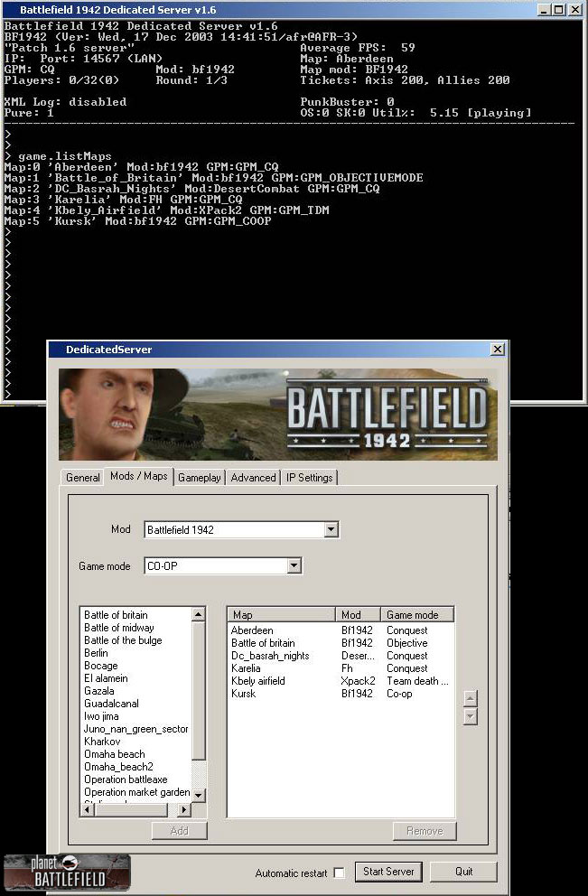This screenshot has height=896, width=588.
Task: Open the Advanced tab
Action: pos(253,478)
